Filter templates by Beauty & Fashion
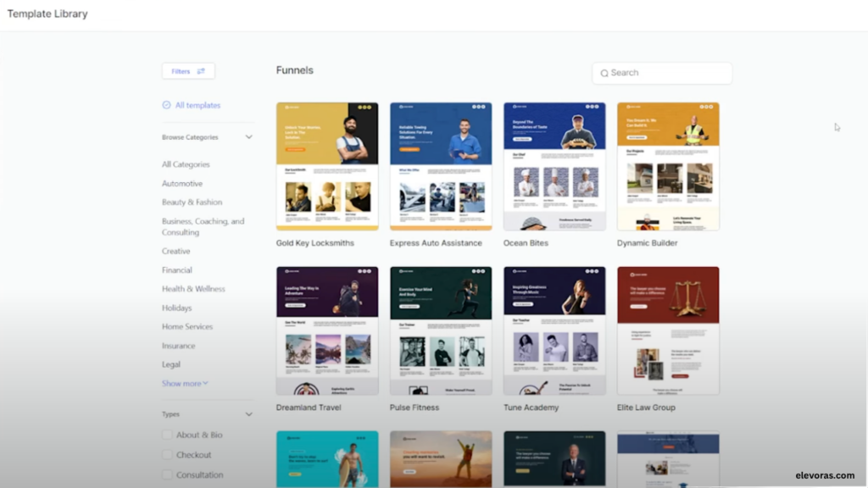This screenshot has height=488, width=868. [192, 202]
